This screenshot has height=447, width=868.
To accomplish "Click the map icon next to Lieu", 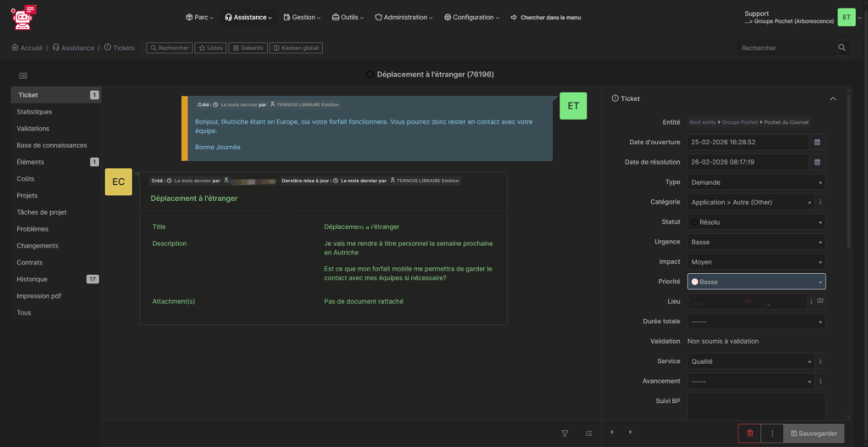I will (x=821, y=301).
